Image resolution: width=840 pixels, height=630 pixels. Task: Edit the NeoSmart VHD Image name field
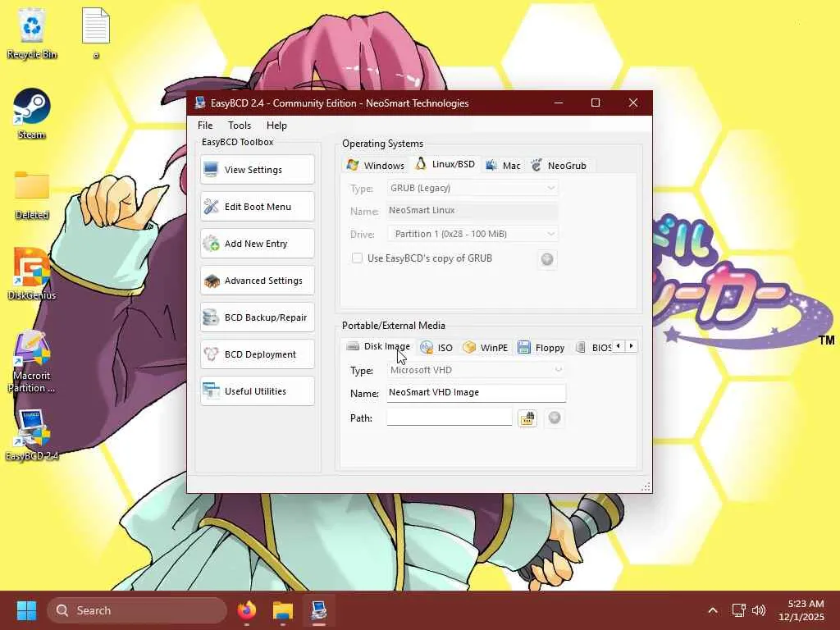476,393
